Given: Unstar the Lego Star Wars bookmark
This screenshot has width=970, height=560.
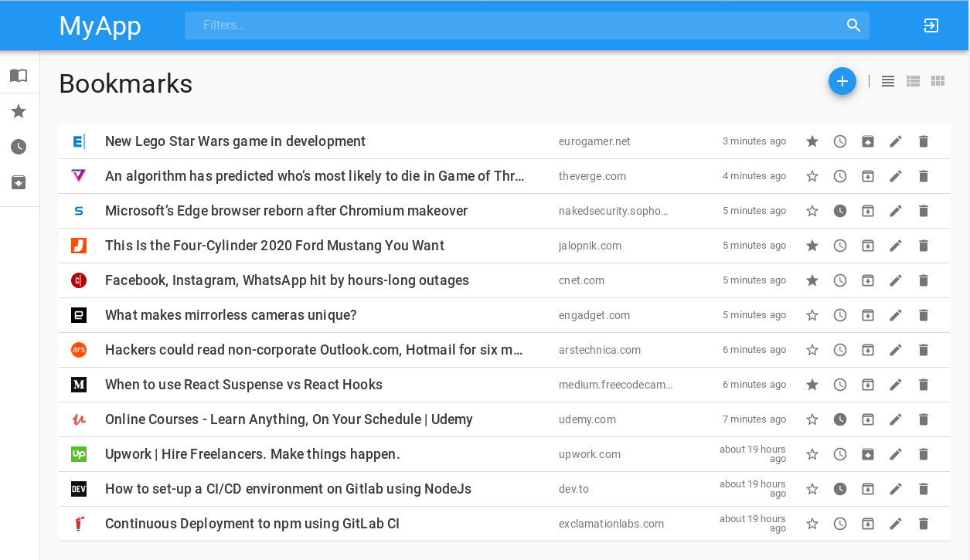Looking at the screenshot, I should [x=812, y=141].
